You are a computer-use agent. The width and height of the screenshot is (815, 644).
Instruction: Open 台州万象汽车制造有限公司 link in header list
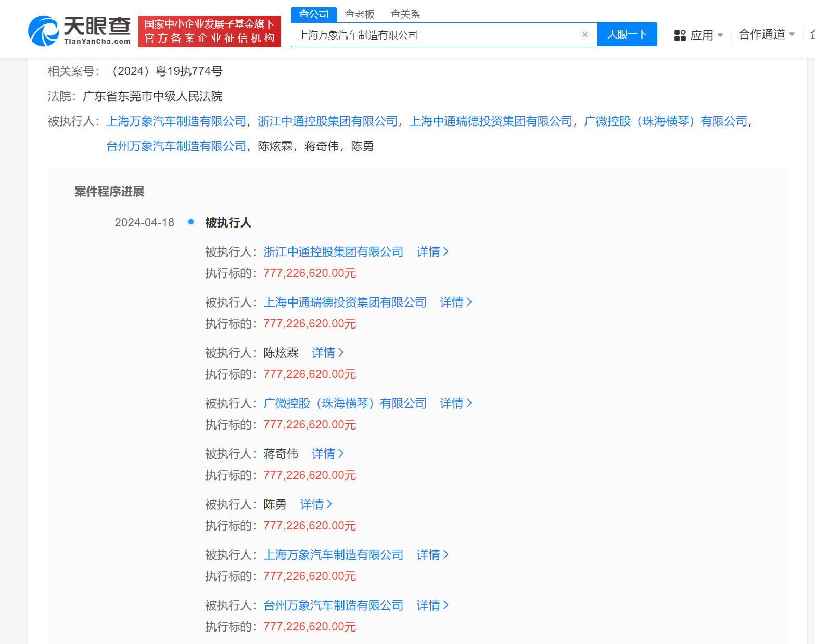point(176,146)
